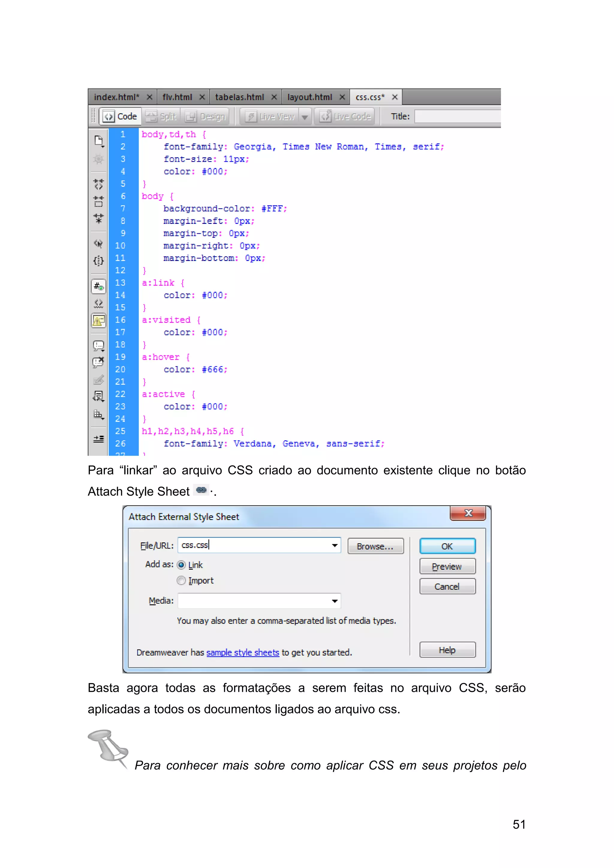The height and width of the screenshot is (868, 614).
Task: Switch to Split view
Action: coord(161,117)
